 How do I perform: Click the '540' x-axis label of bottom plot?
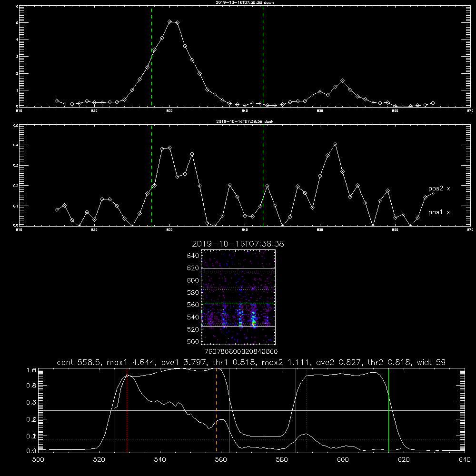pyautogui.click(x=160, y=460)
